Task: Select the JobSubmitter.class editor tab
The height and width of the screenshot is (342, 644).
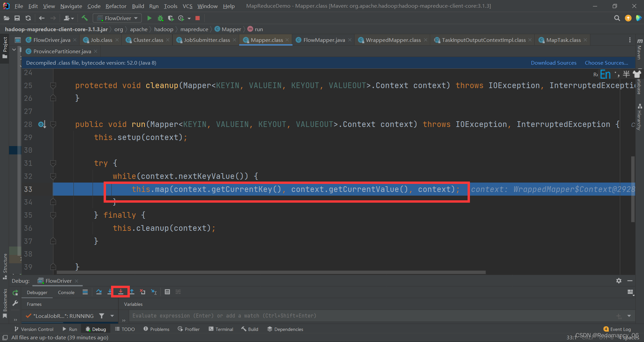Action: click(207, 40)
